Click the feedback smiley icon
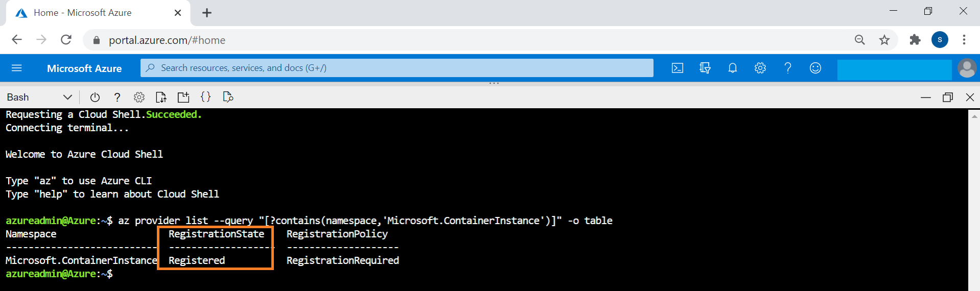 pyautogui.click(x=815, y=68)
